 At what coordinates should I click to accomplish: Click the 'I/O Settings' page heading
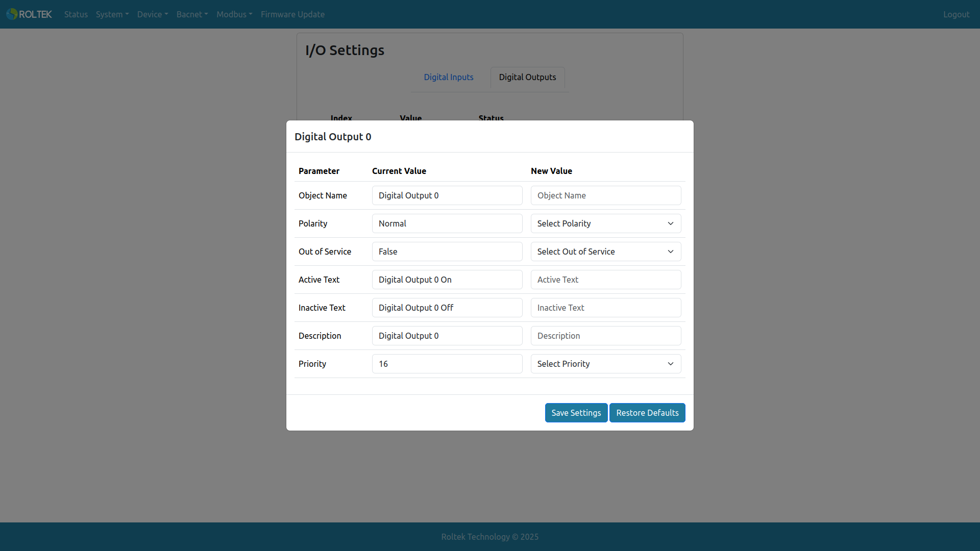tap(345, 50)
